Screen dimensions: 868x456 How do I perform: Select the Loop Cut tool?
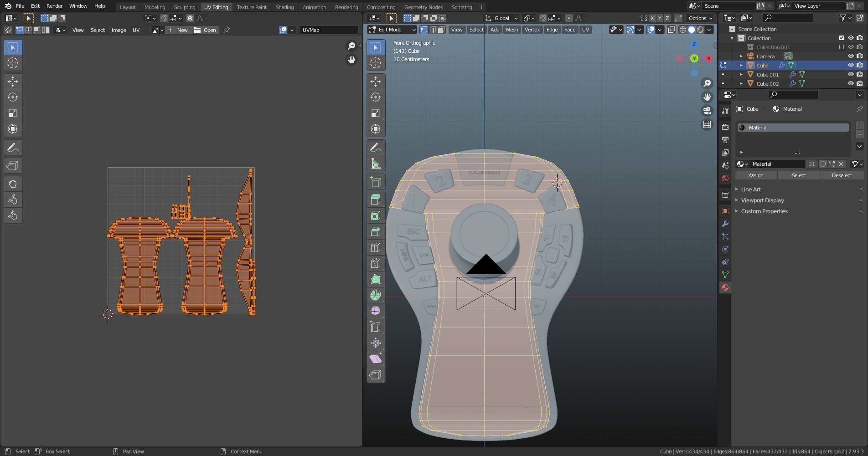click(x=376, y=247)
